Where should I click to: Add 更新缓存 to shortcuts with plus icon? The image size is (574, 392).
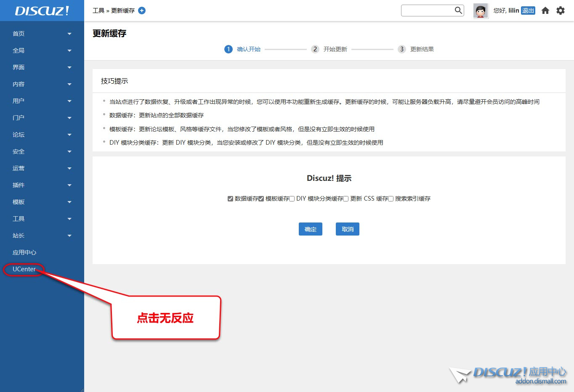pyautogui.click(x=142, y=11)
